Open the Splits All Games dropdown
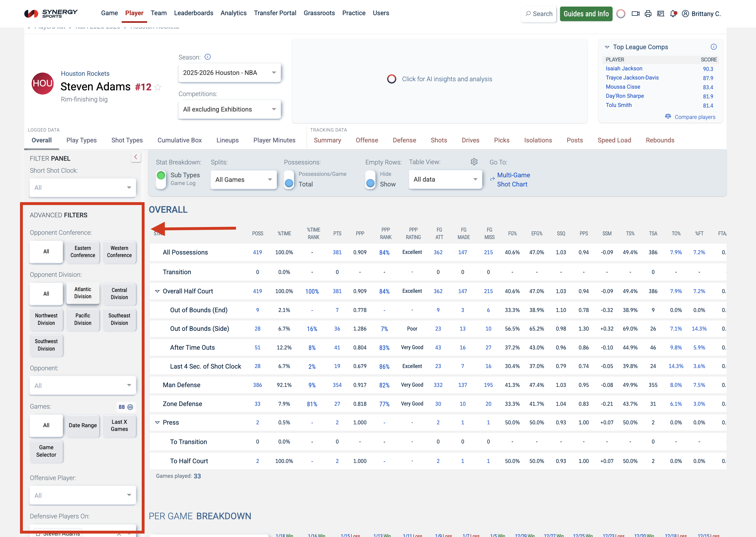Image resolution: width=756 pixels, height=537 pixels. 243,180
